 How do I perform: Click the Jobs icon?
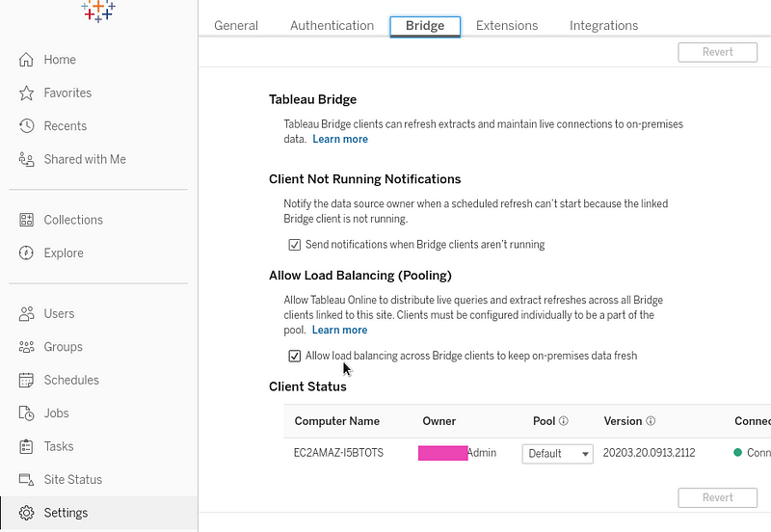point(26,413)
